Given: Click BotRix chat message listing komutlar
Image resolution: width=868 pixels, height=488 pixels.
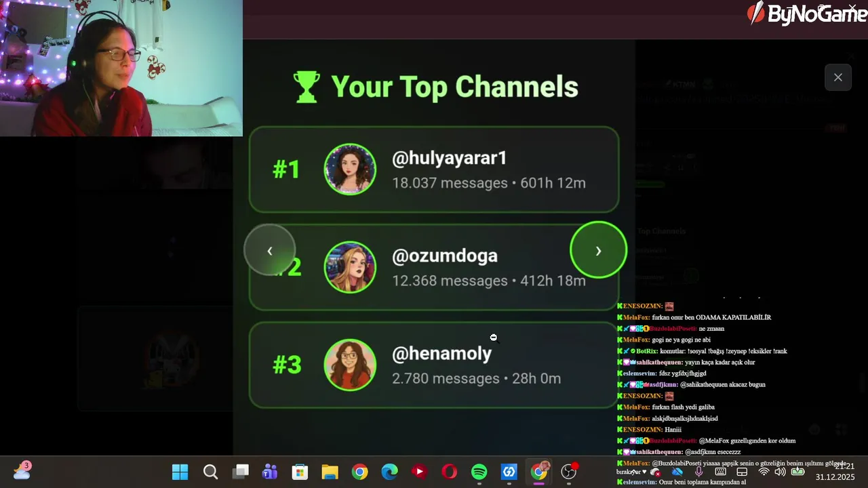Looking at the screenshot, I should (x=702, y=351).
